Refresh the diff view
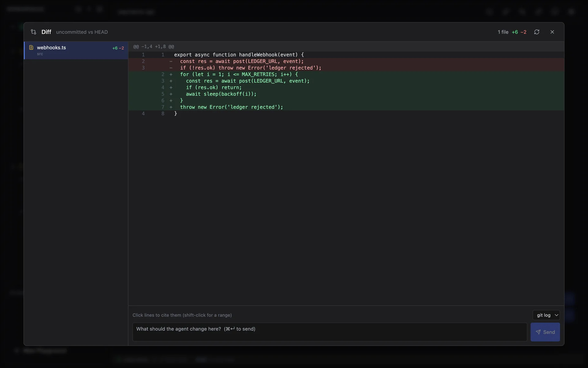588x368 pixels. (537, 32)
